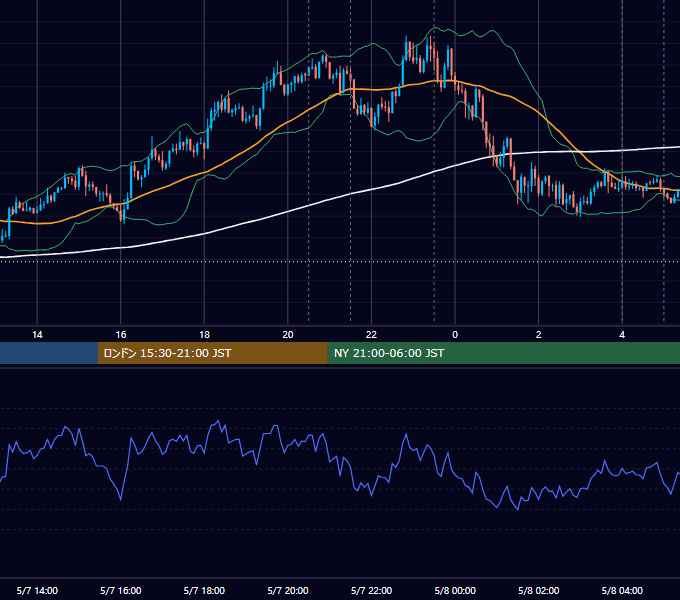Click the 22 hour axis label
The width and height of the screenshot is (680, 600).
pyautogui.click(x=371, y=335)
